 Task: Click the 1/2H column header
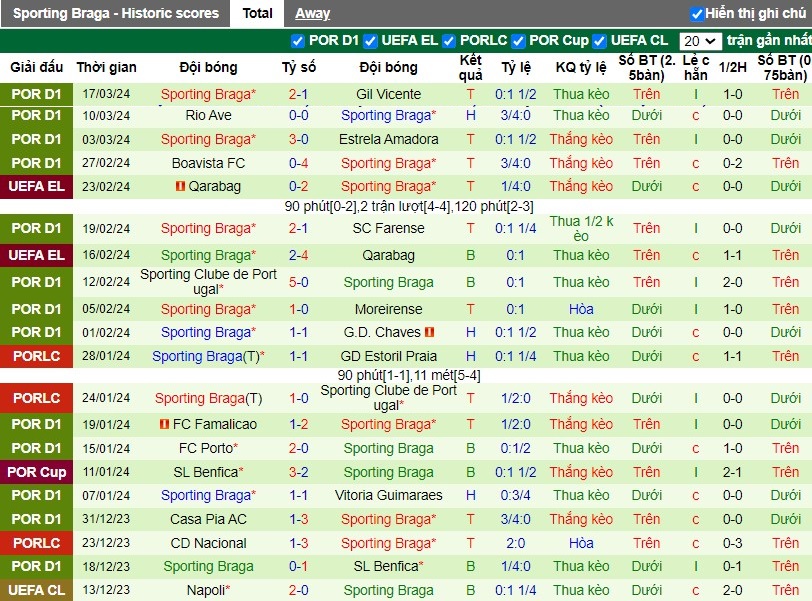click(733, 67)
